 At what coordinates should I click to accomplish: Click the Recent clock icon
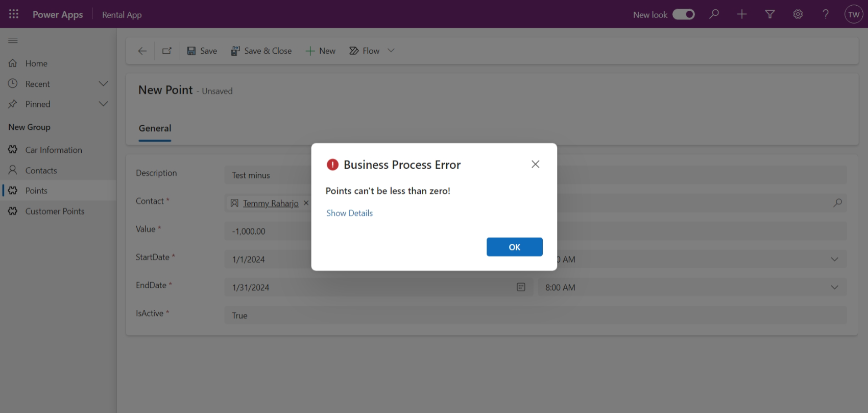[x=13, y=83]
